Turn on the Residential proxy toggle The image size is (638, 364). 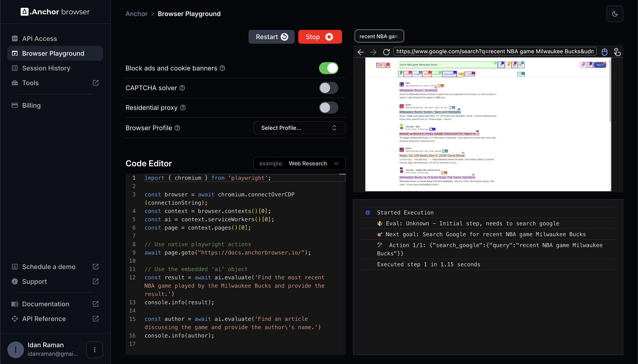pos(328,108)
